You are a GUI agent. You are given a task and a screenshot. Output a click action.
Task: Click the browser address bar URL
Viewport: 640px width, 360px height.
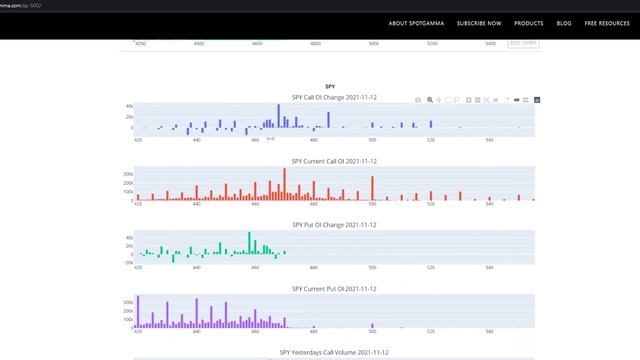tap(20, 6)
